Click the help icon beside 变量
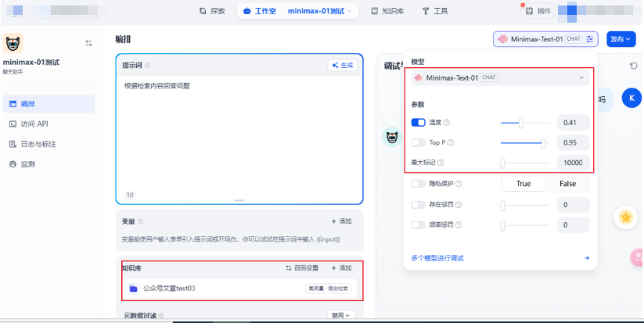 [141, 221]
